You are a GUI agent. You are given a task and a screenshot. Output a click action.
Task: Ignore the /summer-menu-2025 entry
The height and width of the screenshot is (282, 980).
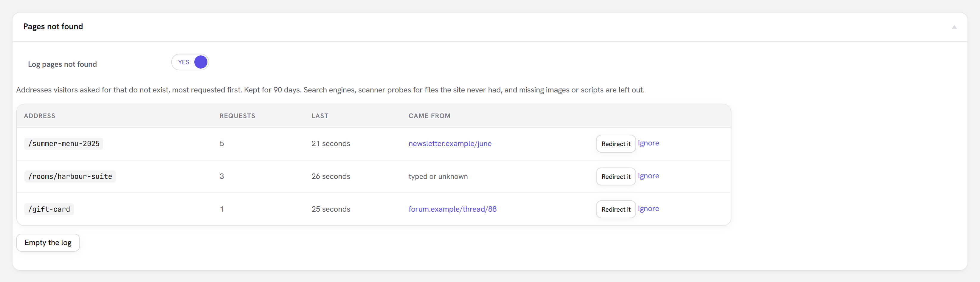648,143
